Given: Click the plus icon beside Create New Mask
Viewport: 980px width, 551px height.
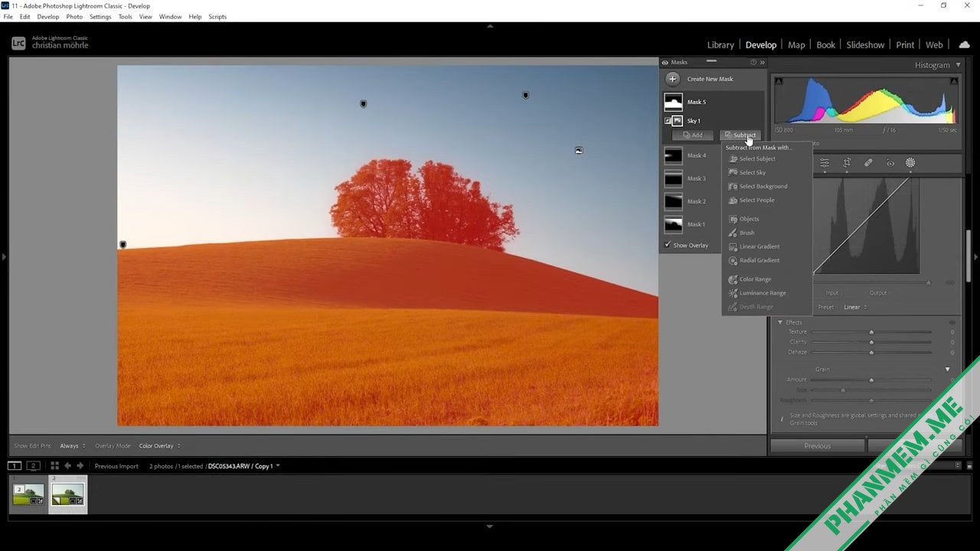Looking at the screenshot, I should 672,79.
